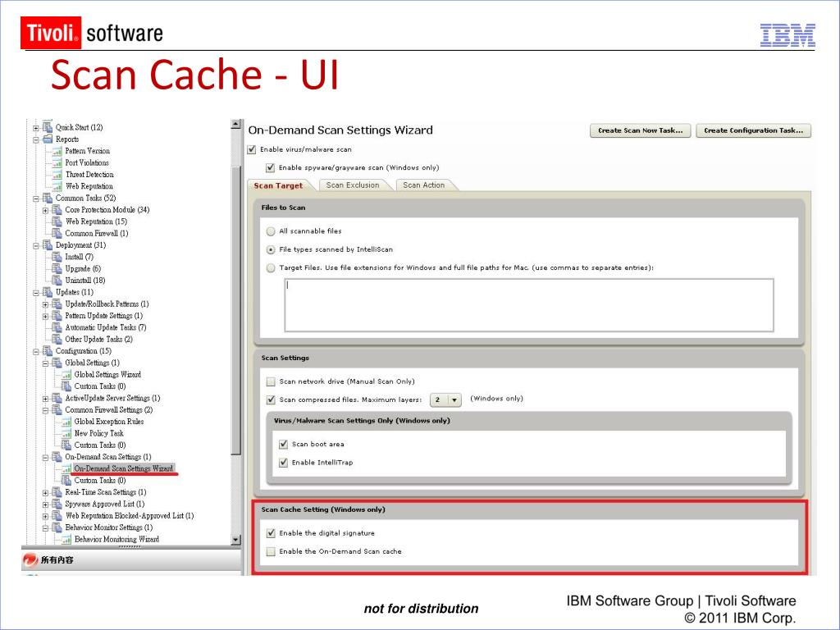Viewport: 840px width, 630px height.
Task: Switch to the Scan Target tab
Action: (279, 185)
